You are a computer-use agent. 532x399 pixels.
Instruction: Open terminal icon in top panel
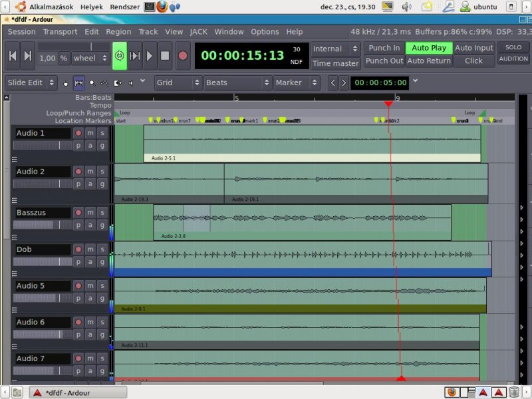[x=149, y=7]
